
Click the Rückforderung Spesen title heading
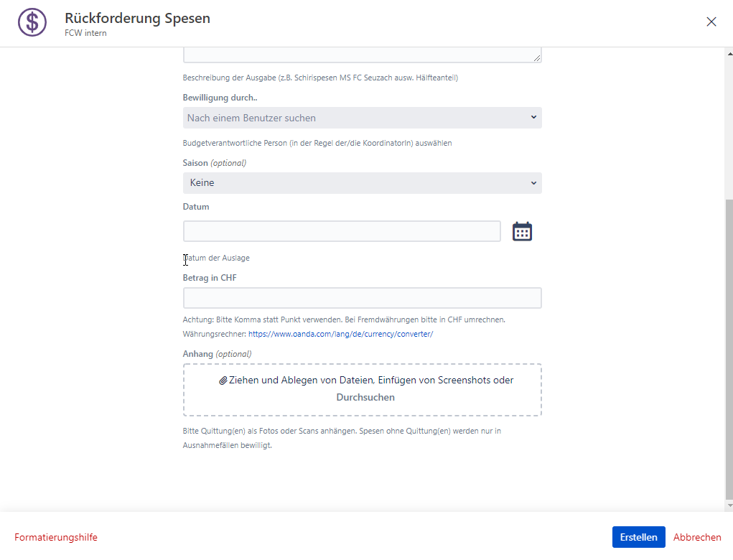tap(137, 19)
